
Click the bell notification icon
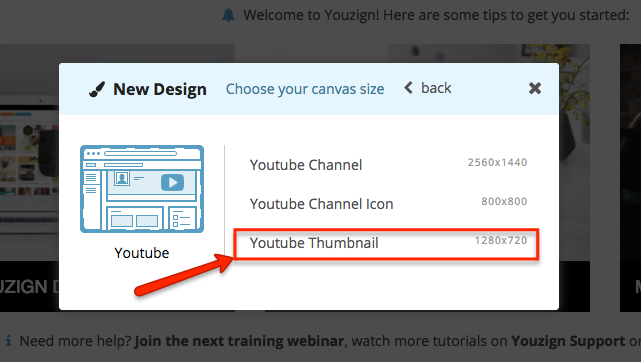(229, 16)
